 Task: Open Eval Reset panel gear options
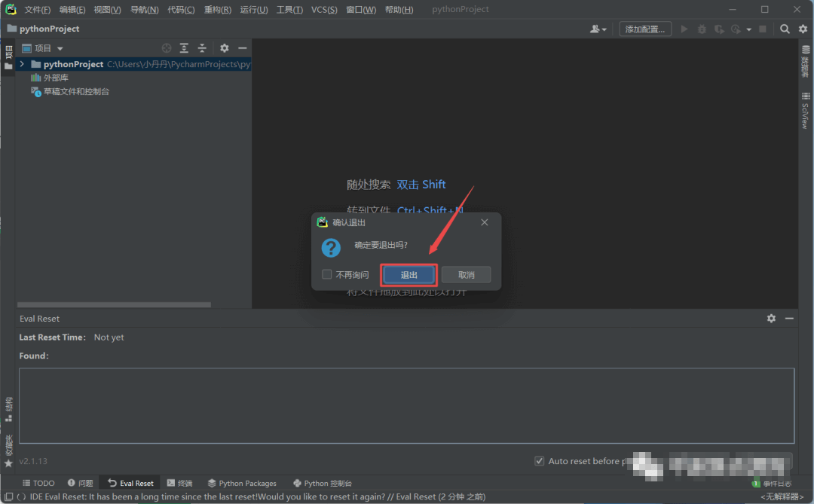pos(771,319)
